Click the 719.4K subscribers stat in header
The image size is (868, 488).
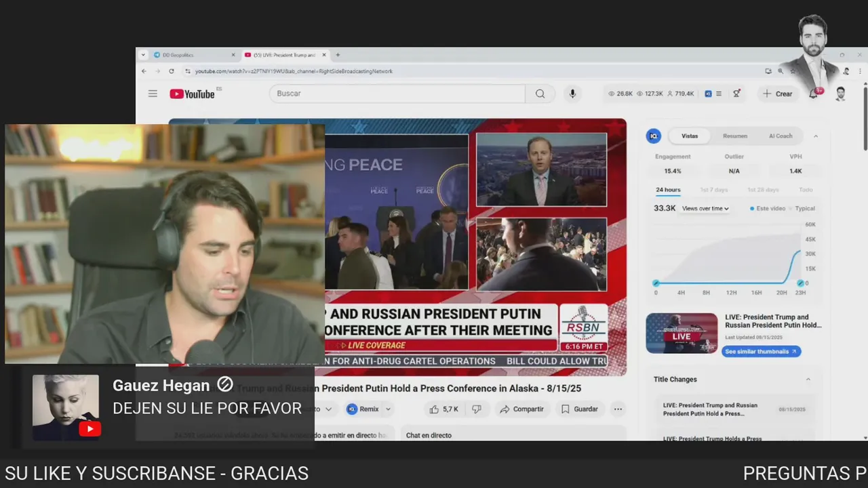pyautogui.click(x=680, y=94)
